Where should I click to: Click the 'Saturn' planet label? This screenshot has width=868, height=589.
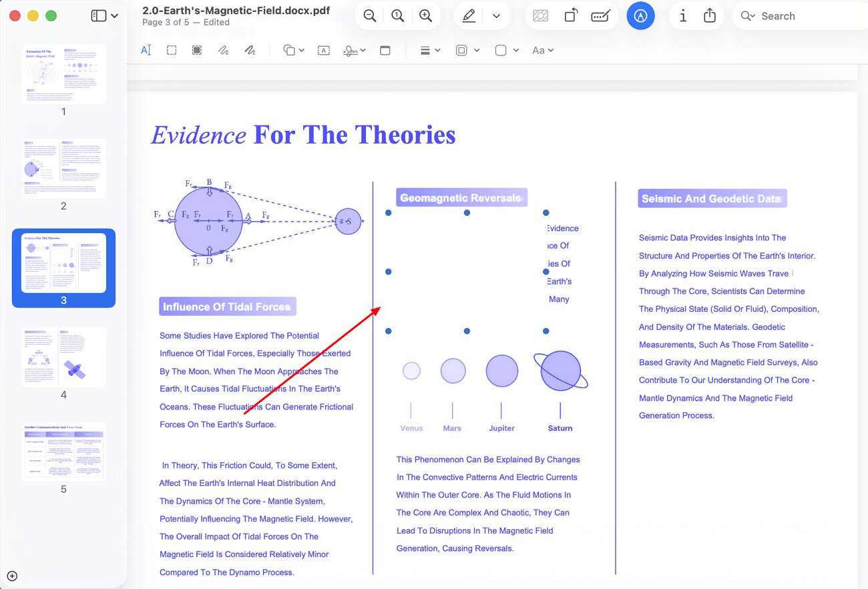coord(560,428)
